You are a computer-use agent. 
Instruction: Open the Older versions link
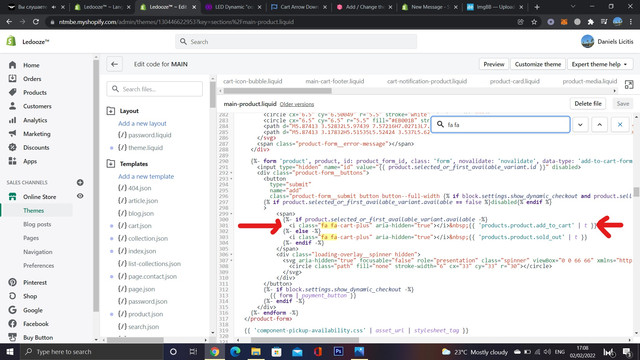click(297, 104)
